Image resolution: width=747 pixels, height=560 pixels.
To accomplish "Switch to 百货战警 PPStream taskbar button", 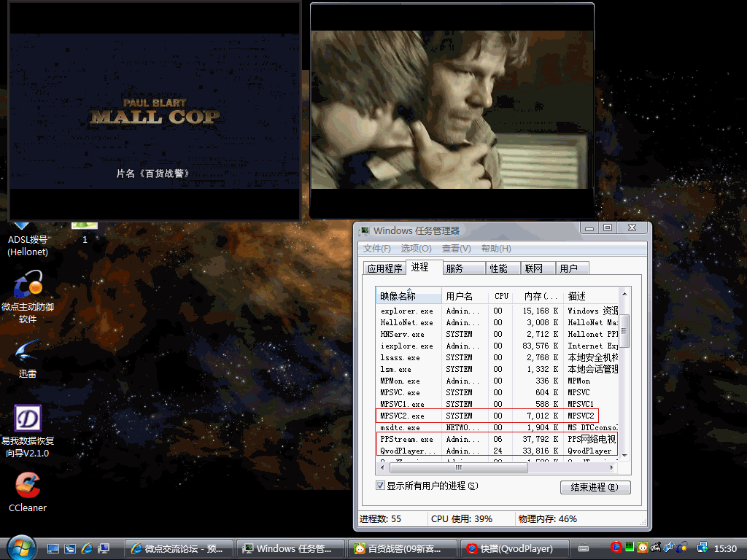I will pos(402,548).
